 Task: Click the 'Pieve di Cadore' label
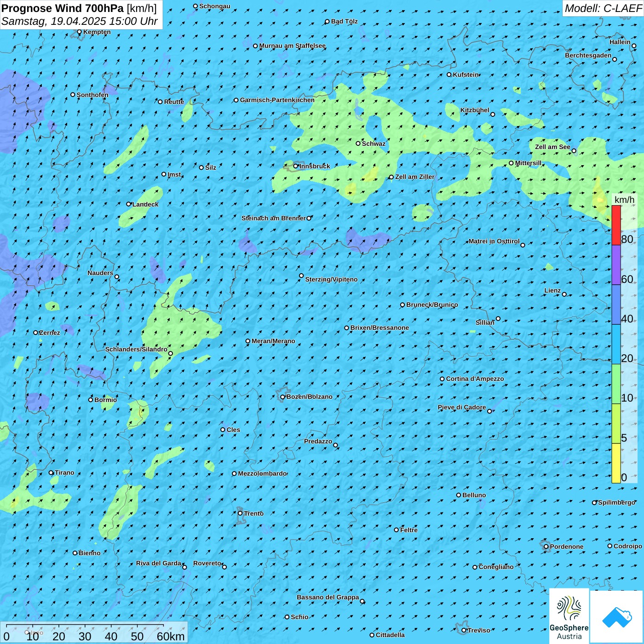click(461, 407)
